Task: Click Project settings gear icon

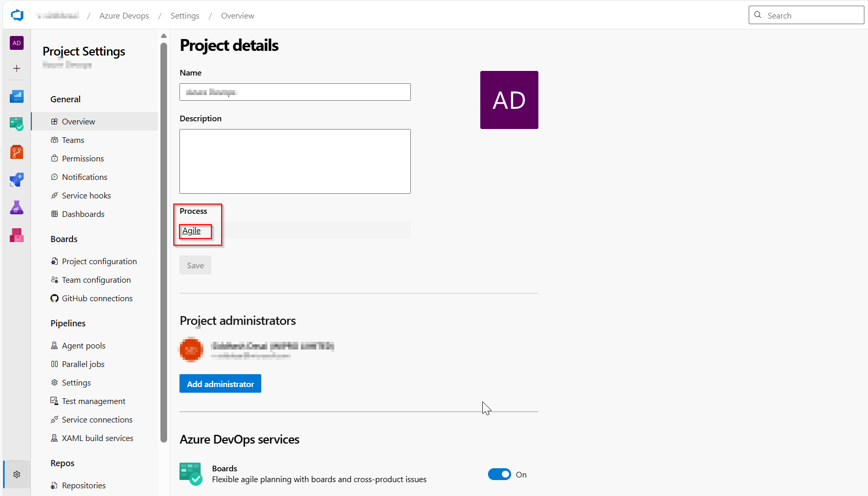Action: pos(16,474)
